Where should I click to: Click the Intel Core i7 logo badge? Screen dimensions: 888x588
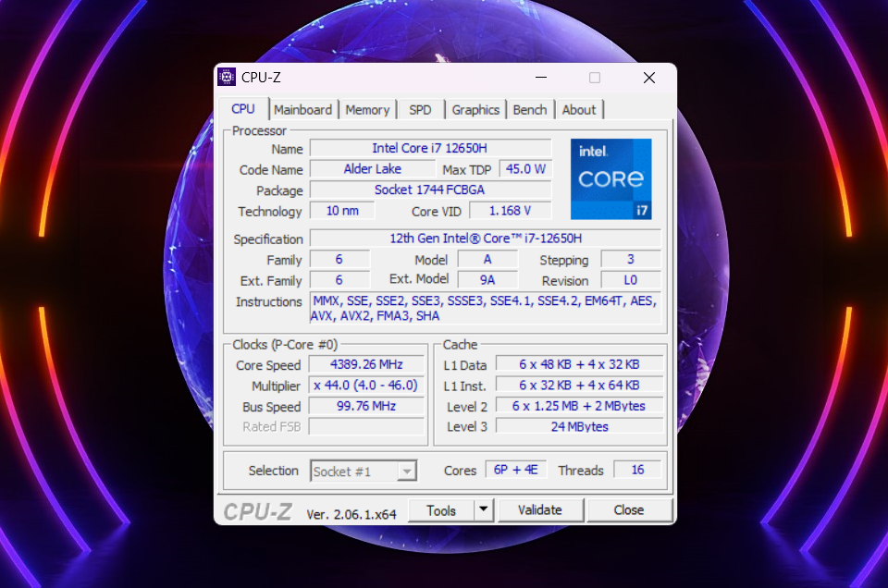point(611,178)
